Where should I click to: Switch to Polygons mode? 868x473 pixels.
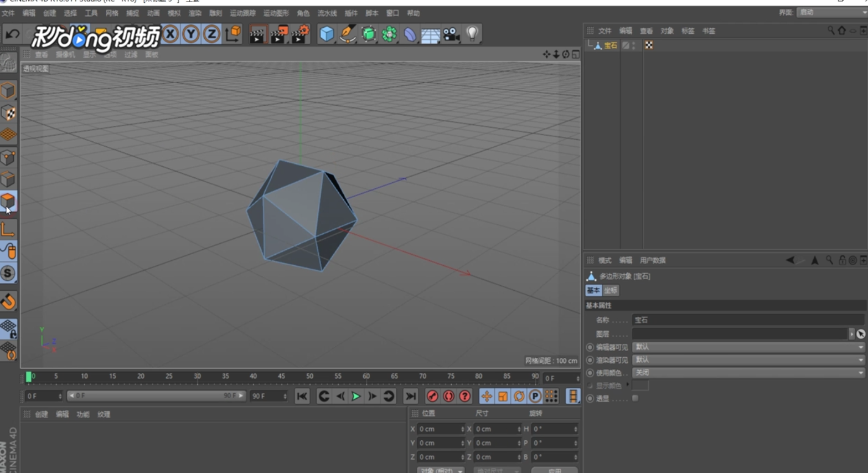[x=8, y=202]
